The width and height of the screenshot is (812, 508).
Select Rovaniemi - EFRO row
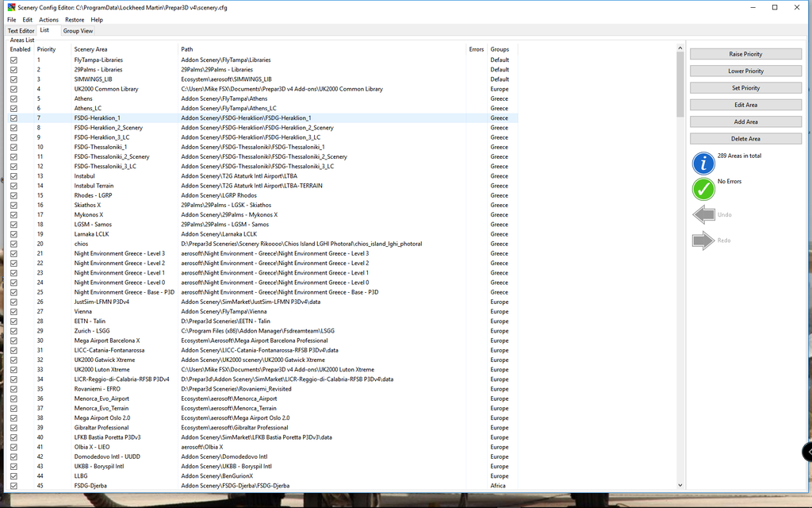262,389
